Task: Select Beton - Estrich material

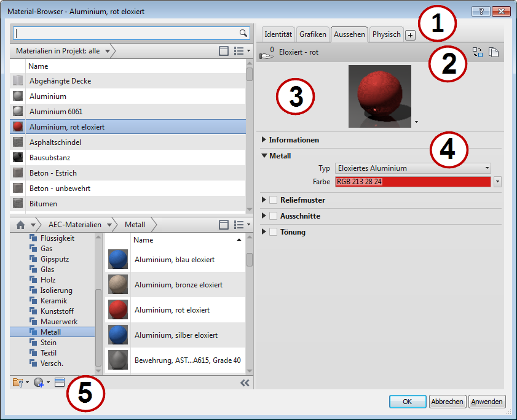Action: 128,173
